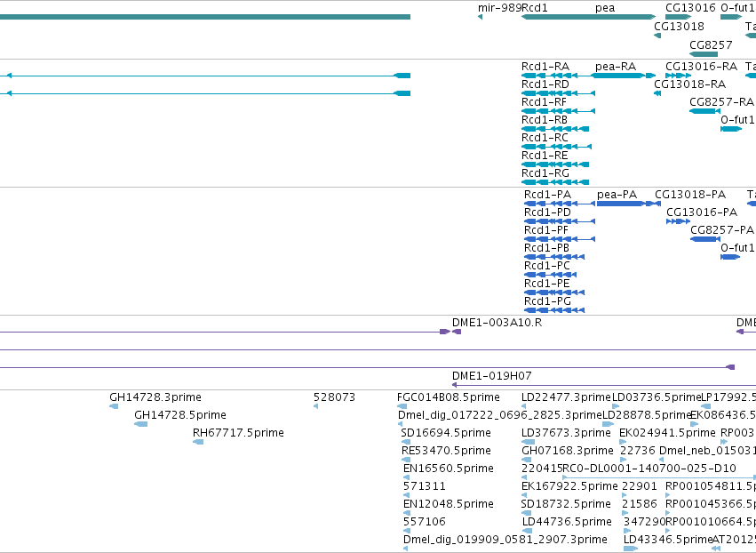Select the EK024941.5prime EST
Screen dimensions: 756x553
tap(667, 433)
